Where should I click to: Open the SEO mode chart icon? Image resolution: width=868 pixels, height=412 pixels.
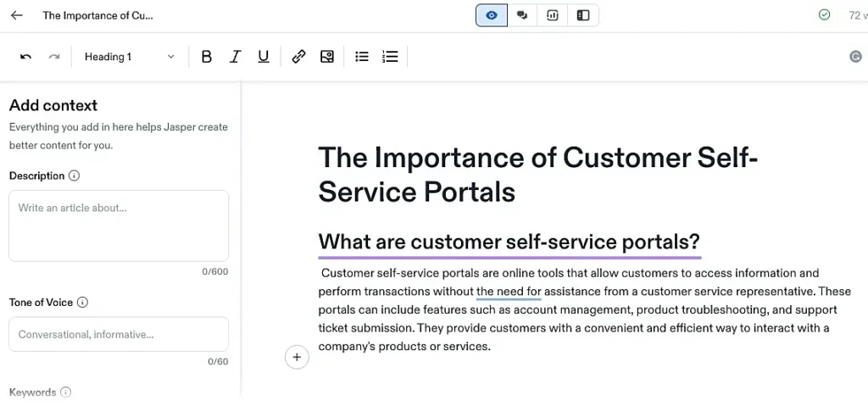coord(553,15)
